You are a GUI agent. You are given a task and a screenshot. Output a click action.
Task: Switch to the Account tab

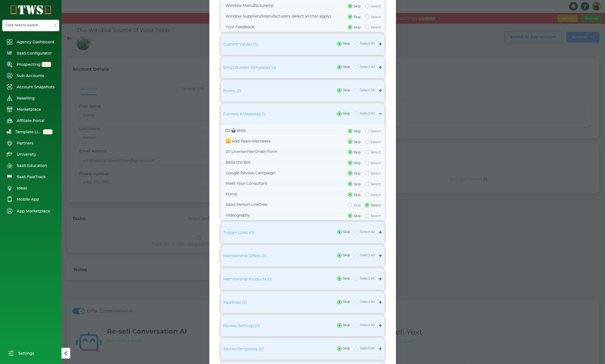[x=89, y=89]
